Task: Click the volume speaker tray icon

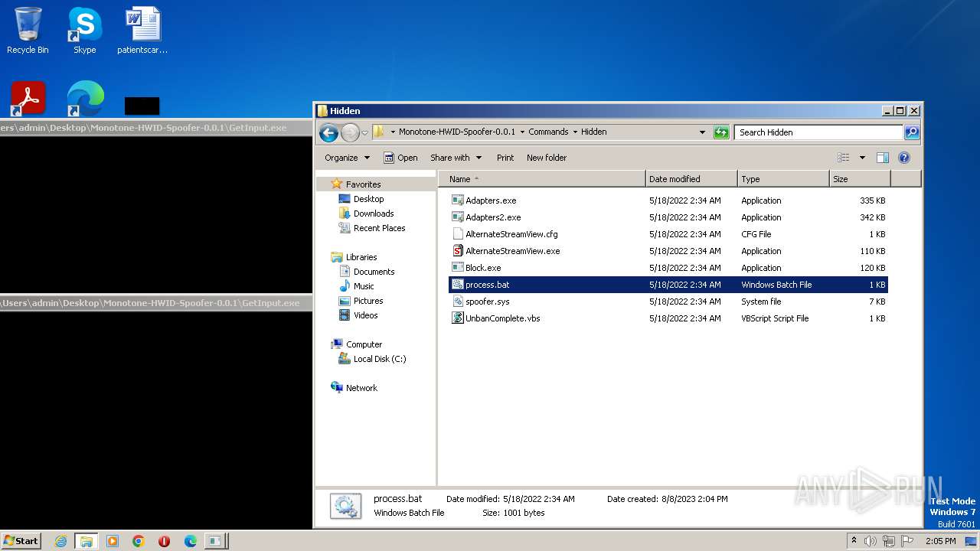Action: click(871, 541)
